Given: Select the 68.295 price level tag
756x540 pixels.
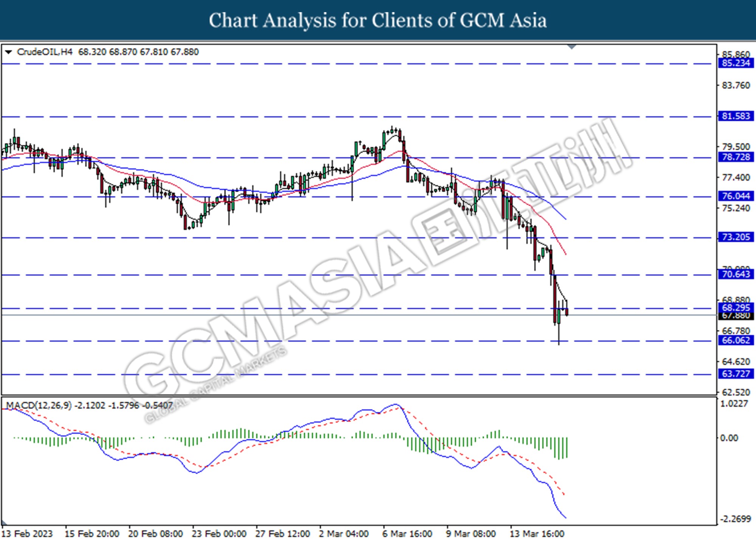Looking at the screenshot, I should tap(735, 307).
